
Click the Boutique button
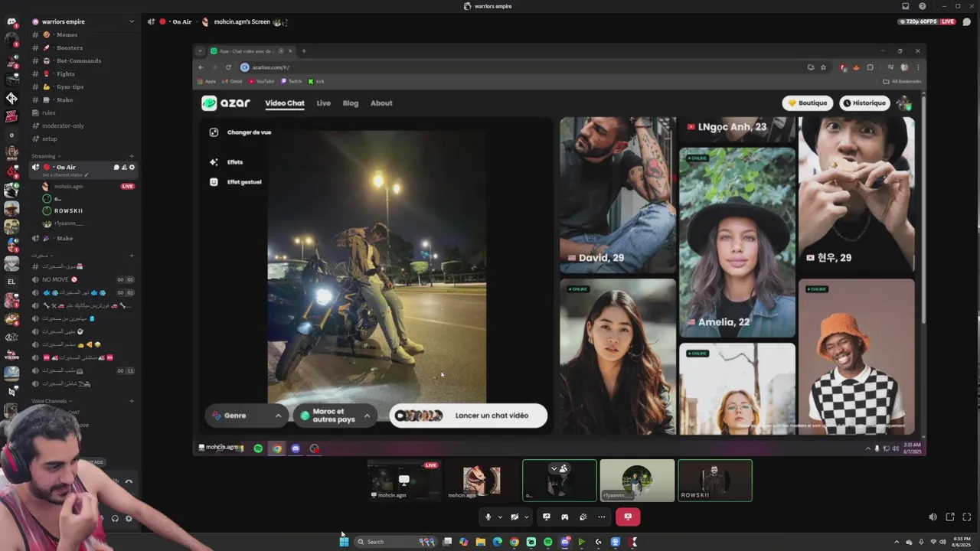tap(807, 103)
